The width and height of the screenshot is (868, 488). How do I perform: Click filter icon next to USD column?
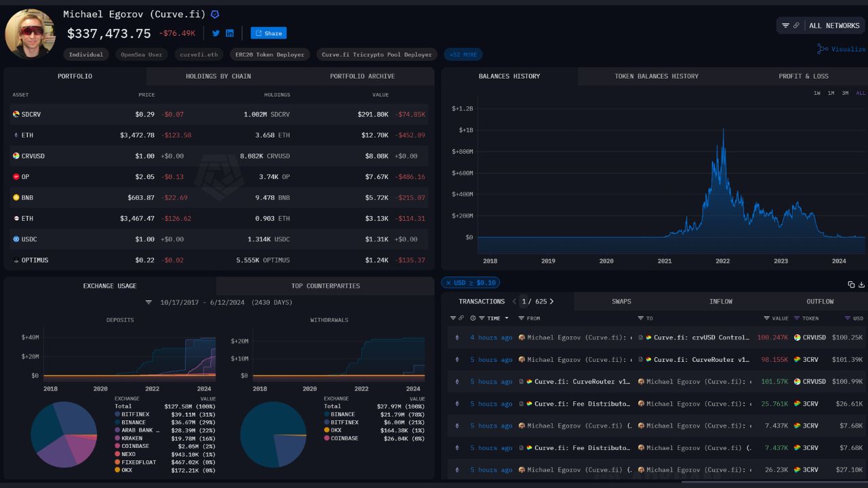pos(848,318)
